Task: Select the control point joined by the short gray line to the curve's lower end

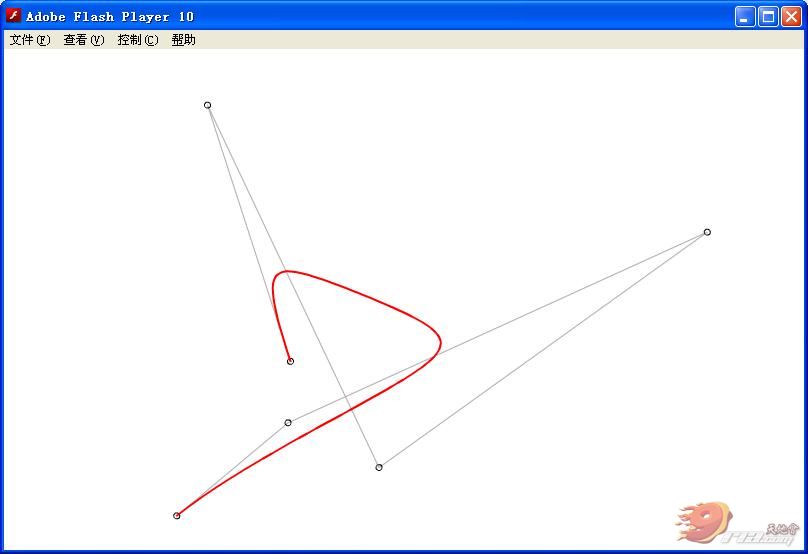Action: [x=288, y=423]
